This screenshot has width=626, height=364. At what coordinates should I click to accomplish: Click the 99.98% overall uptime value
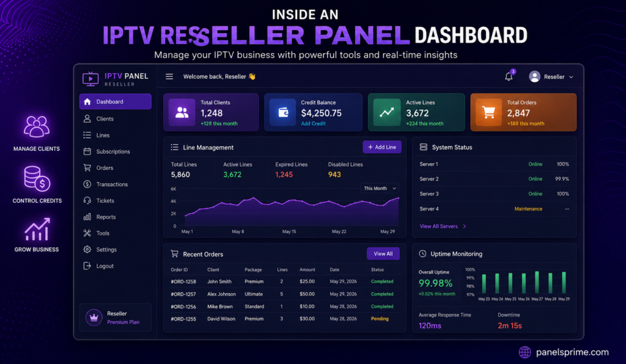point(435,283)
